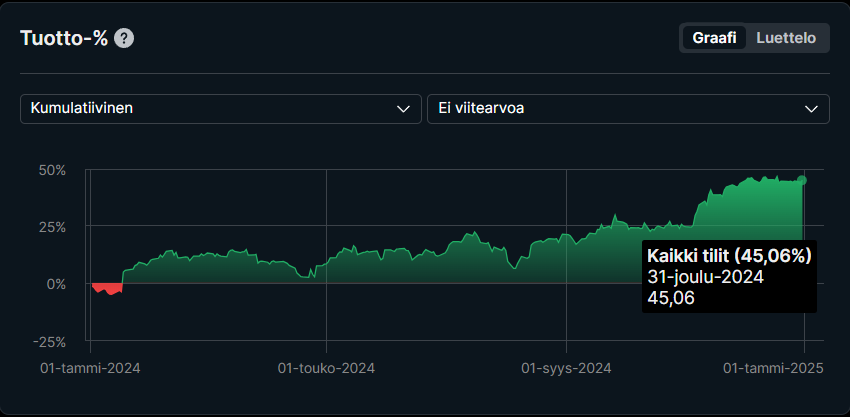The height and width of the screenshot is (417, 850).
Task: Switch to the Luettelo view tab
Action: (786, 38)
